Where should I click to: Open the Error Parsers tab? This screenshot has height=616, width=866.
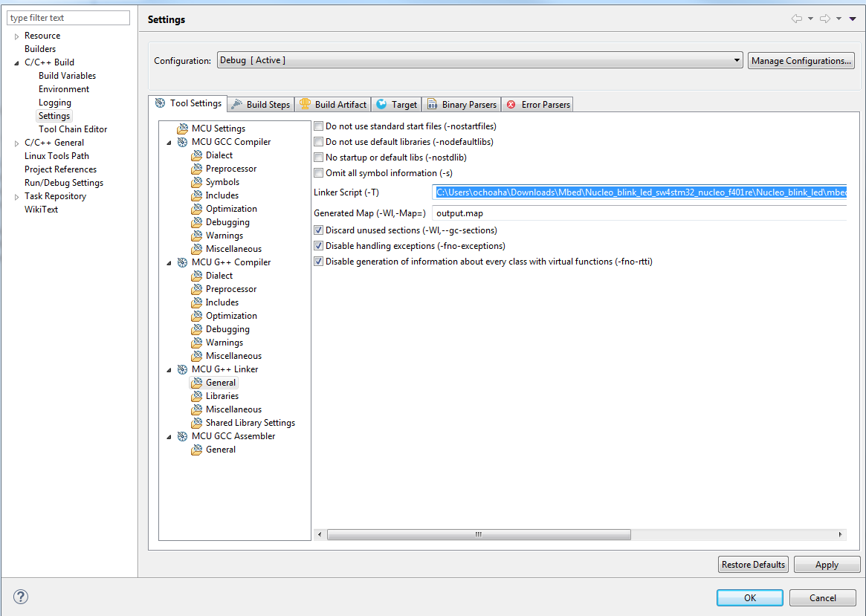(537, 105)
